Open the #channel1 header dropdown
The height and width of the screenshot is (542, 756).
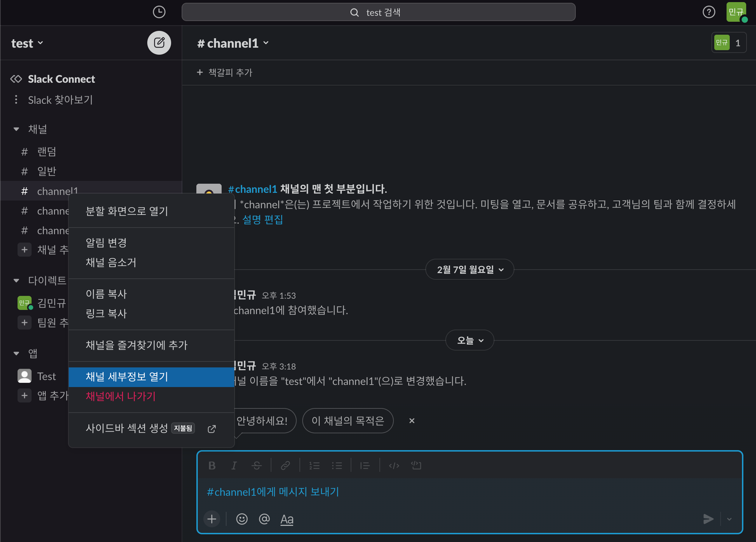click(x=233, y=43)
